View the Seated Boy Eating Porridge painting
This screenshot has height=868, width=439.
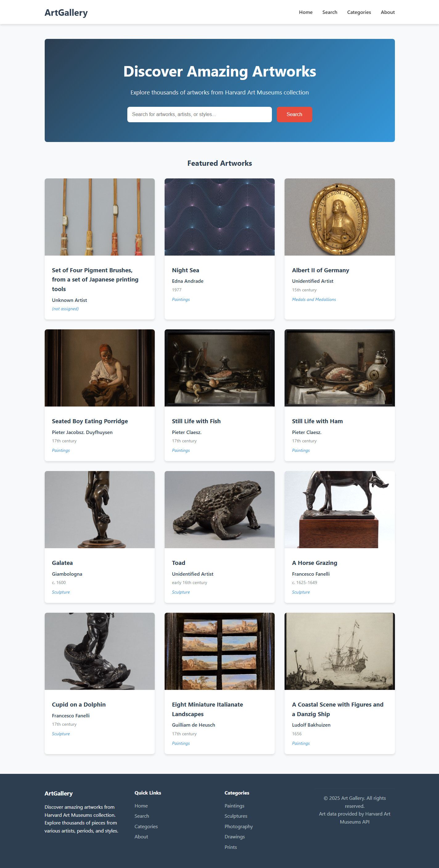[x=100, y=368]
